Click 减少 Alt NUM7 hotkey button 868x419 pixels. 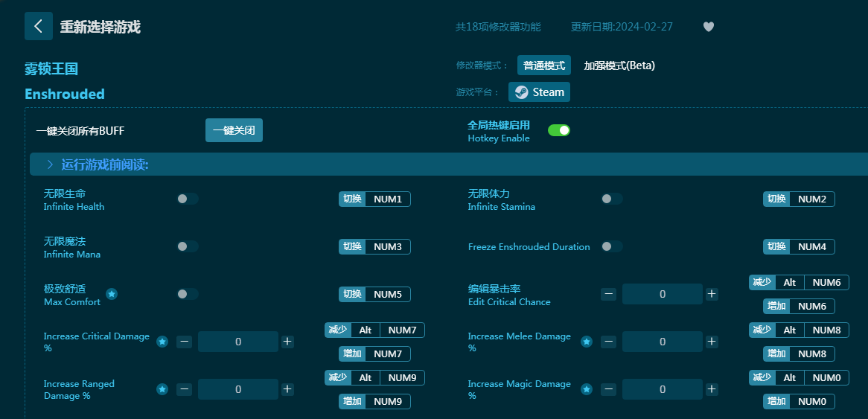click(x=374, y=330)
